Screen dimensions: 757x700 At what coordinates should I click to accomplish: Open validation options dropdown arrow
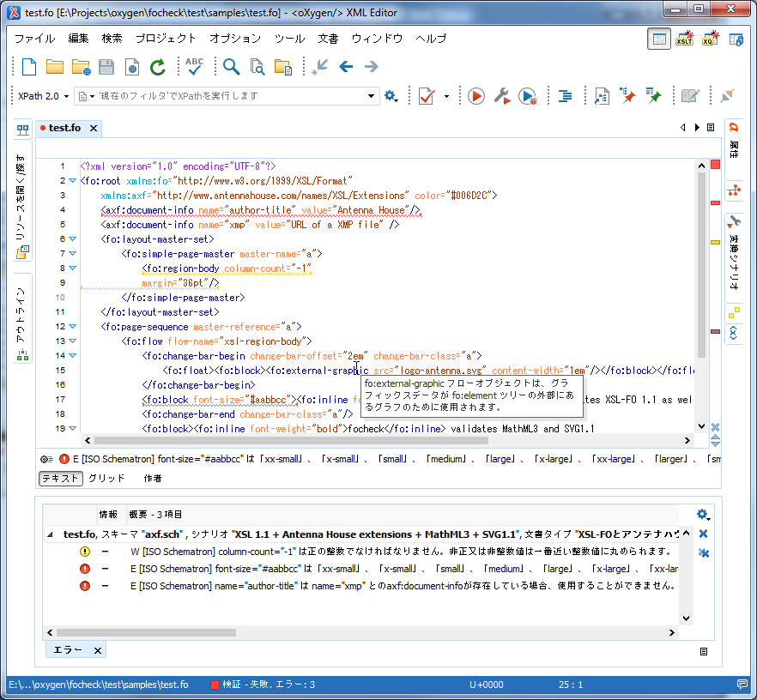446,96
